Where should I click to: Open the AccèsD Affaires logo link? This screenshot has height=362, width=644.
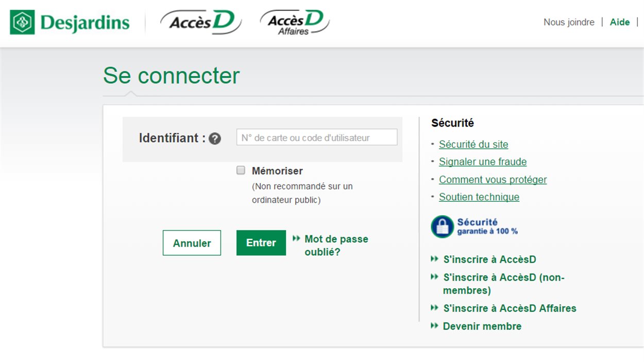[294, 22]
